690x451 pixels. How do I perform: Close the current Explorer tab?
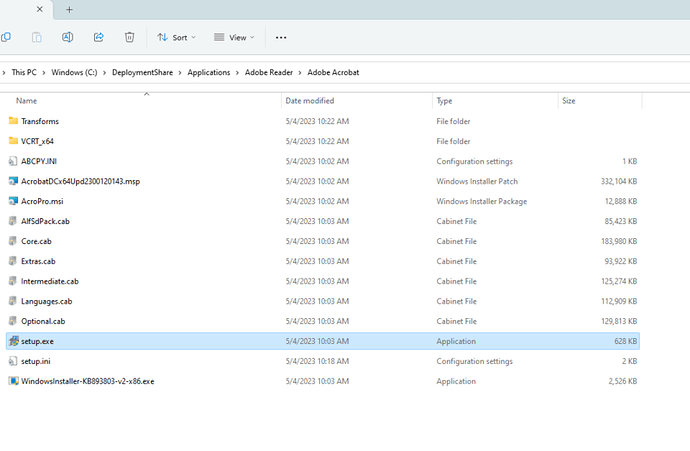click(39, 9)
